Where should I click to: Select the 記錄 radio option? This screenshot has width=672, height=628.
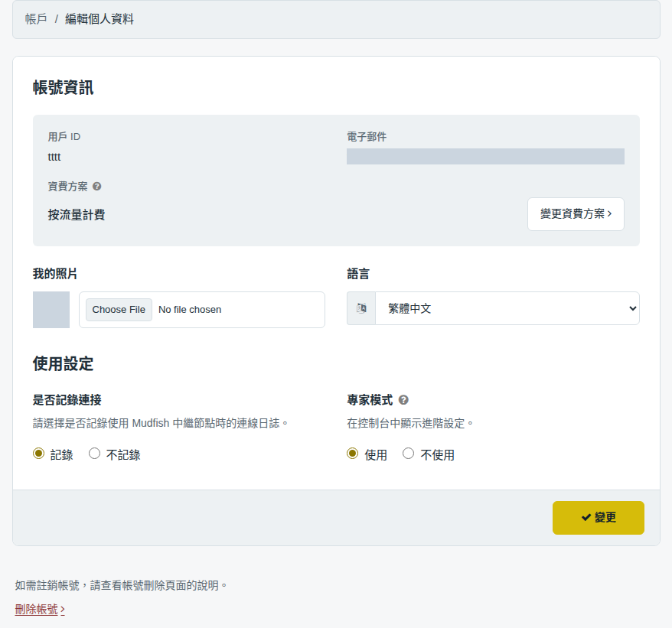point(38,454)
